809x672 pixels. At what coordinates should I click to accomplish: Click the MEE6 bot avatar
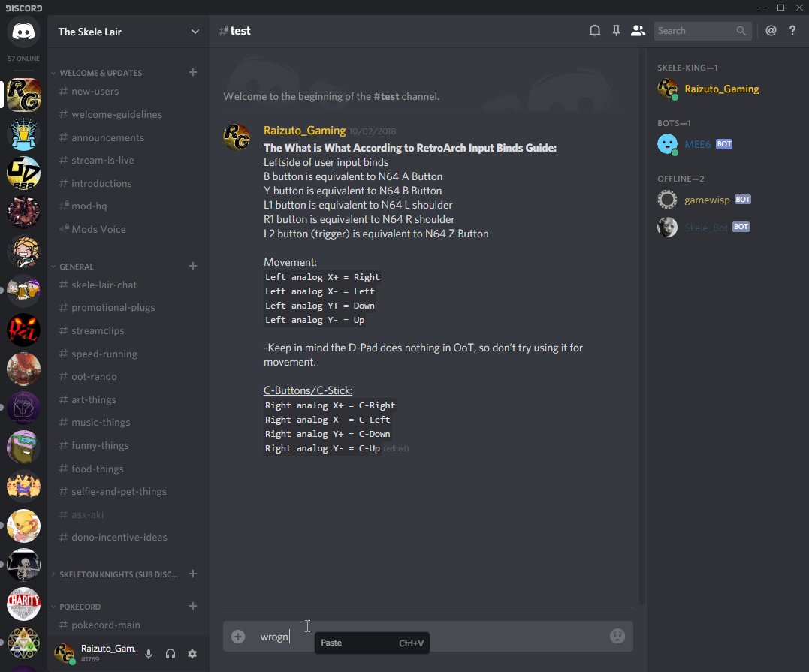667,143
